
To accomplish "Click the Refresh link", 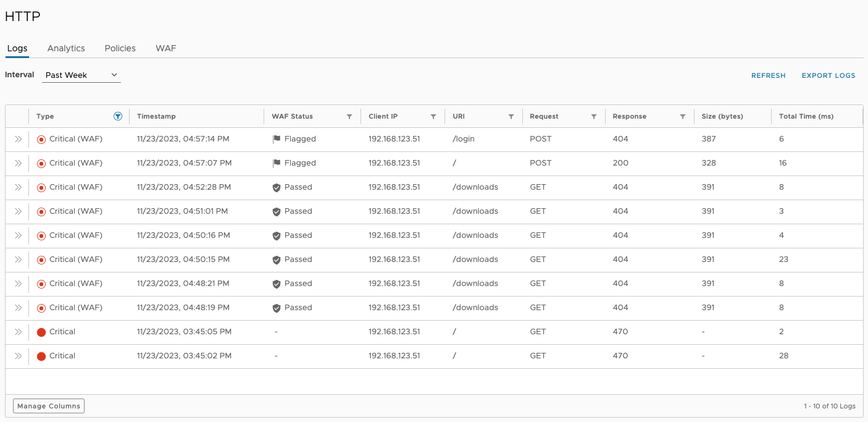I will click(768, 75).
